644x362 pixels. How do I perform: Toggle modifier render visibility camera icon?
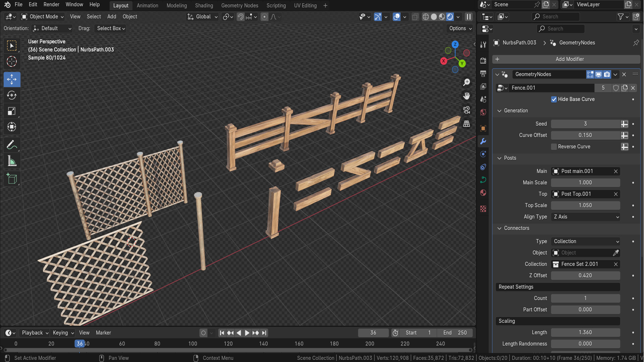click(607, 74)
